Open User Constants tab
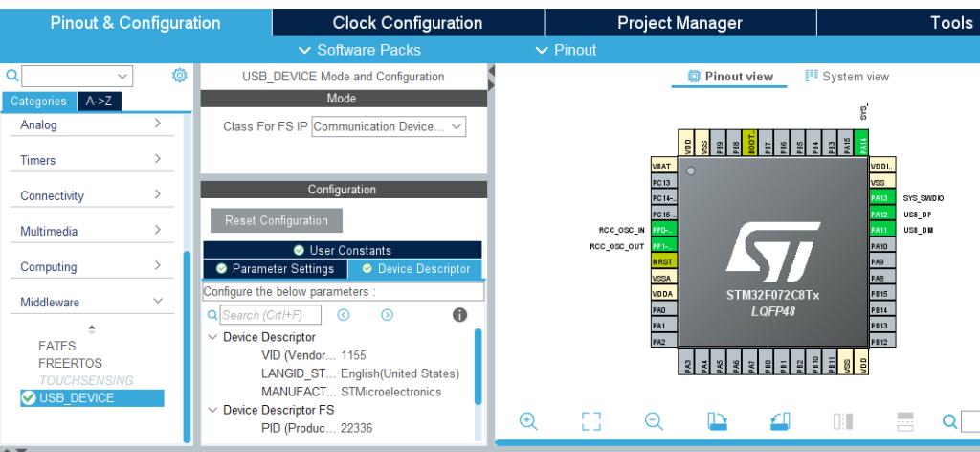The width and height of the screenshot is (980, 452). [343, 250]
